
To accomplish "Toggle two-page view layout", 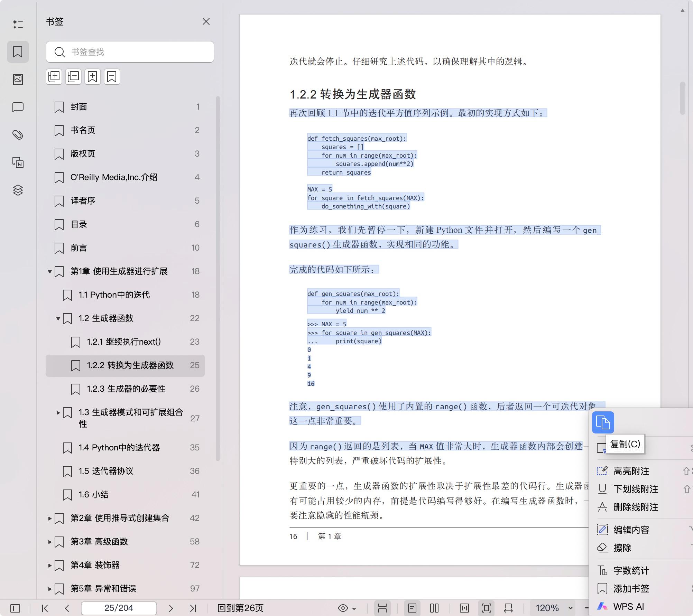I will [x=434, y=608].
